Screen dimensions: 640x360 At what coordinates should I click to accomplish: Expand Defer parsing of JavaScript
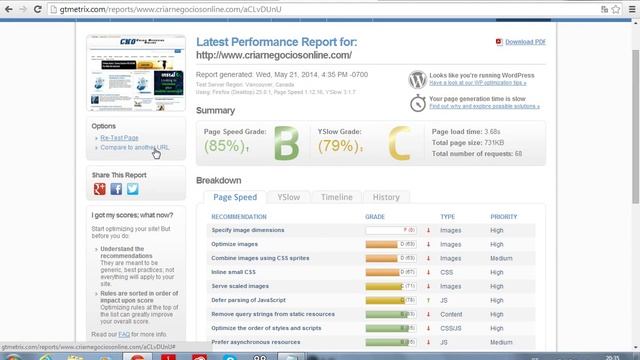click(248, 300)
